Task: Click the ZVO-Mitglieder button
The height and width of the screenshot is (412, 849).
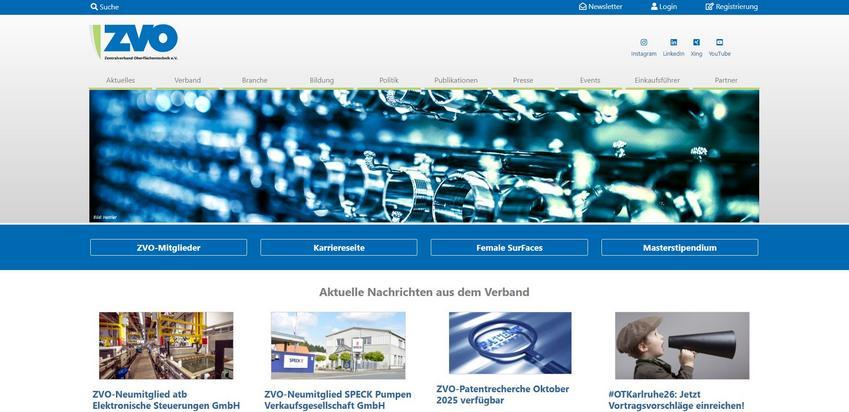Action: 168,247
